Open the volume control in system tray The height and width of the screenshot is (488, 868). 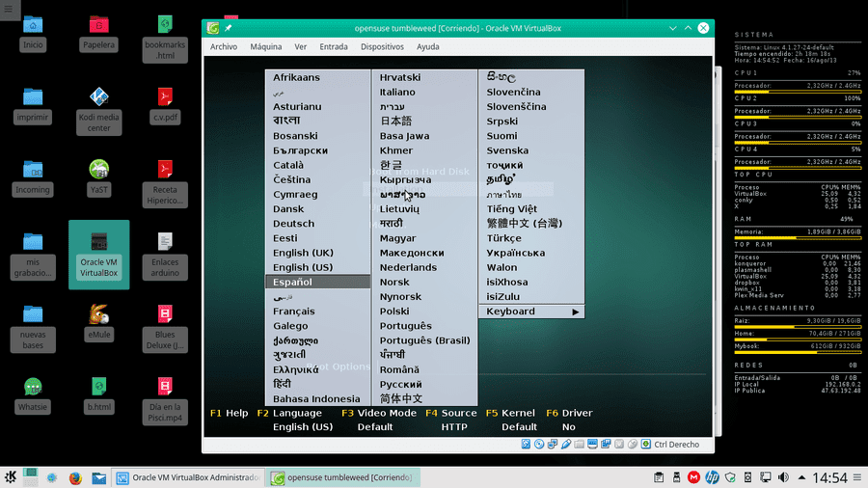pos(783,477)
